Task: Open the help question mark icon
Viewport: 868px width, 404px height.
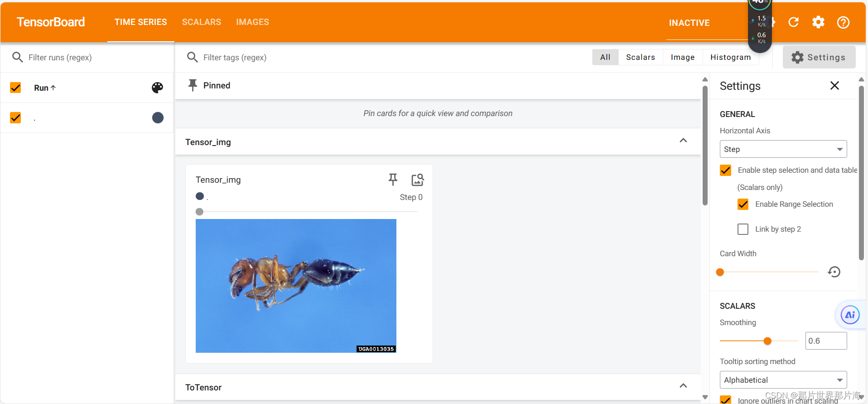Action: click(843, 22)
